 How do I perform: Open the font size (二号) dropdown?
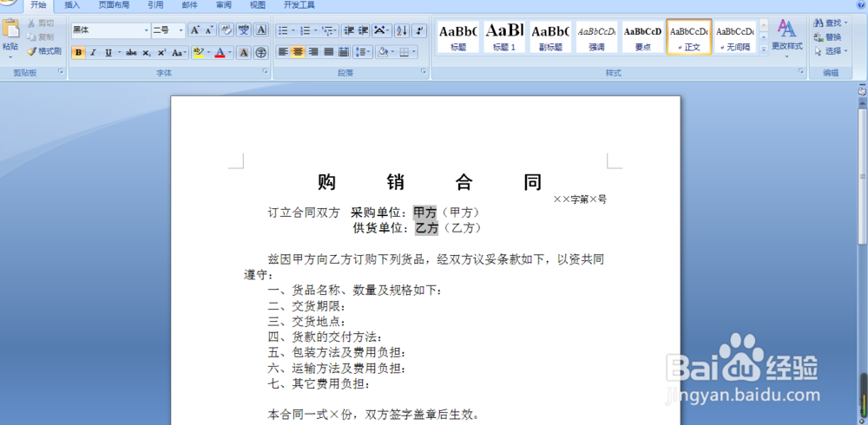(x=181, y=29)
